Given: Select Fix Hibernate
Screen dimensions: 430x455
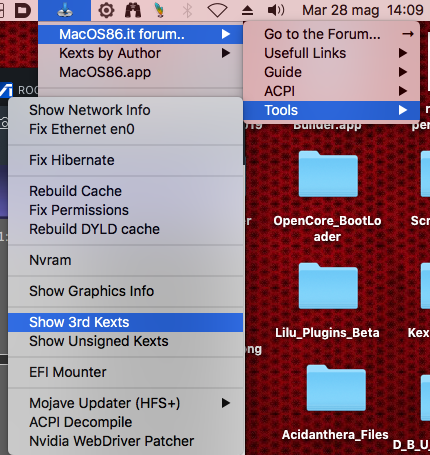Looking at the screenshot, I should click(125, 160).
